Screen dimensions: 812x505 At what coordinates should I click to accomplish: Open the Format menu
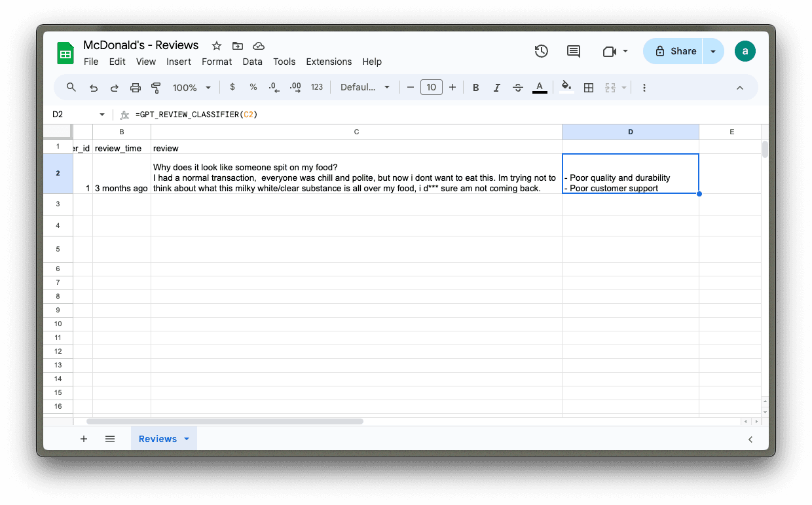click(216, 62)
